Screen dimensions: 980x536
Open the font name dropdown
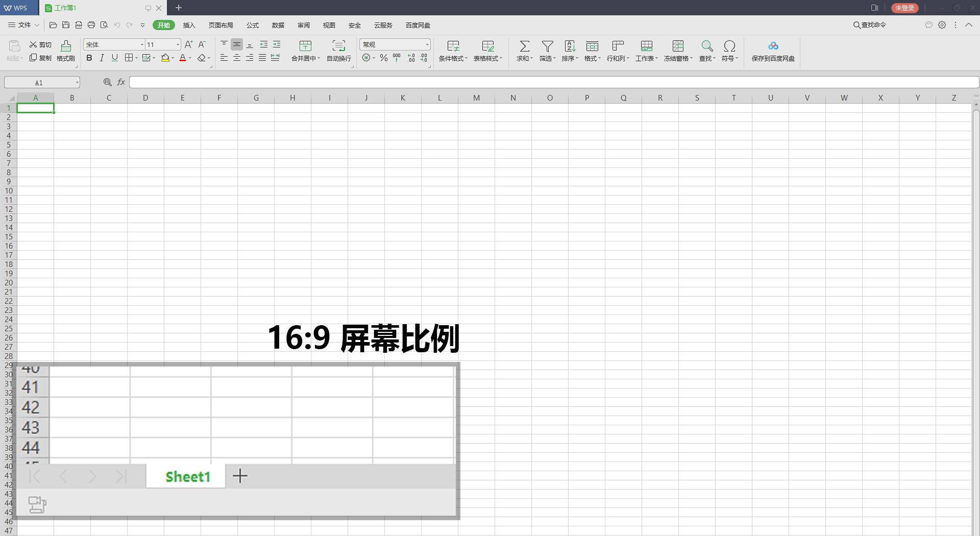click(142, 44)
